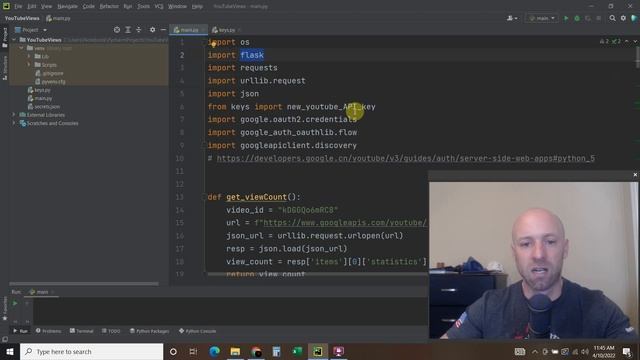Open File Explorer from the taskbar
Screen dimensions: 640x360
(235, 351)
